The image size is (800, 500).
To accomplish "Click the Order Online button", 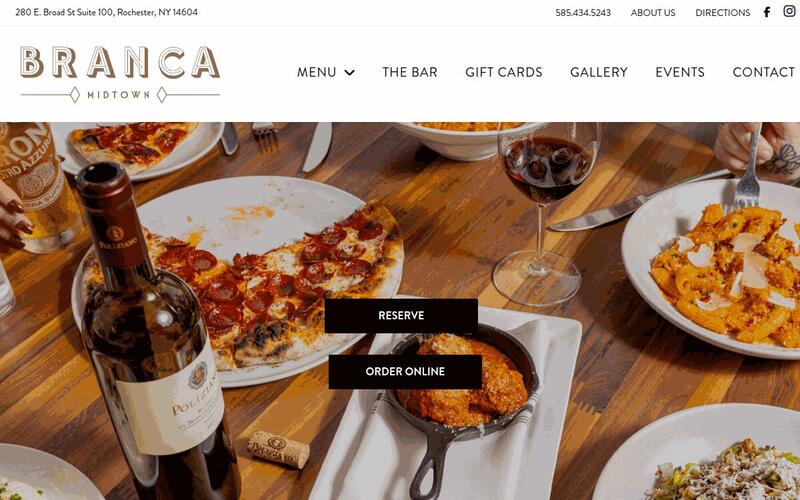I will (405, 372).
